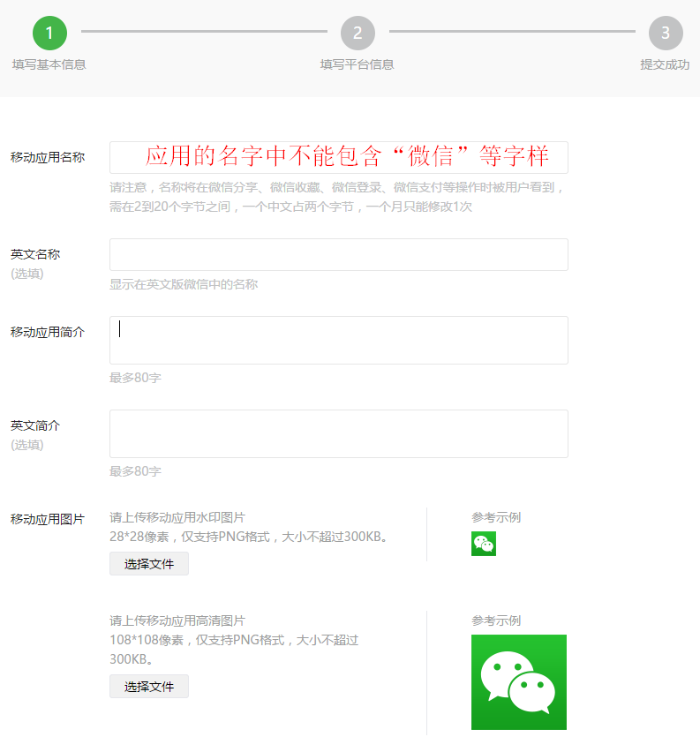Image resolution: width=700 pixels, height=752 pixels.
Task: Click 选择文件 for the 28*28 watermark image
Action: click(148, 563)
